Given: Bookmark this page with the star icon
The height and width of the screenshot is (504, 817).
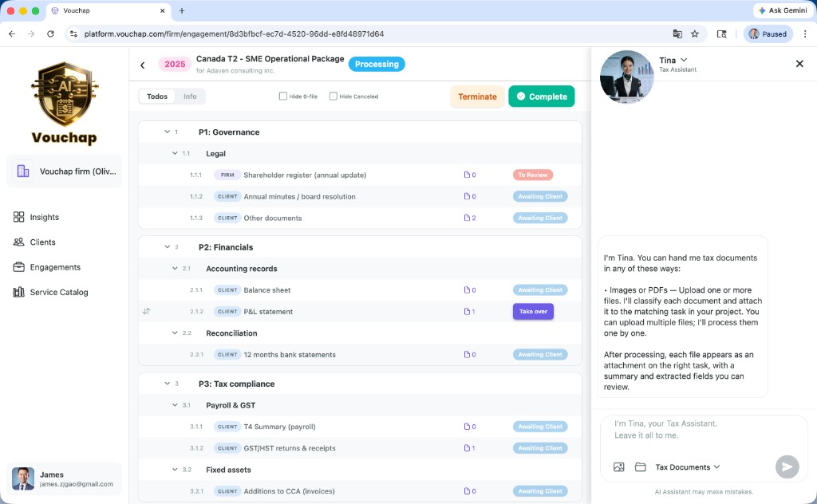Looking at the screenshot, I should (695, 33).
